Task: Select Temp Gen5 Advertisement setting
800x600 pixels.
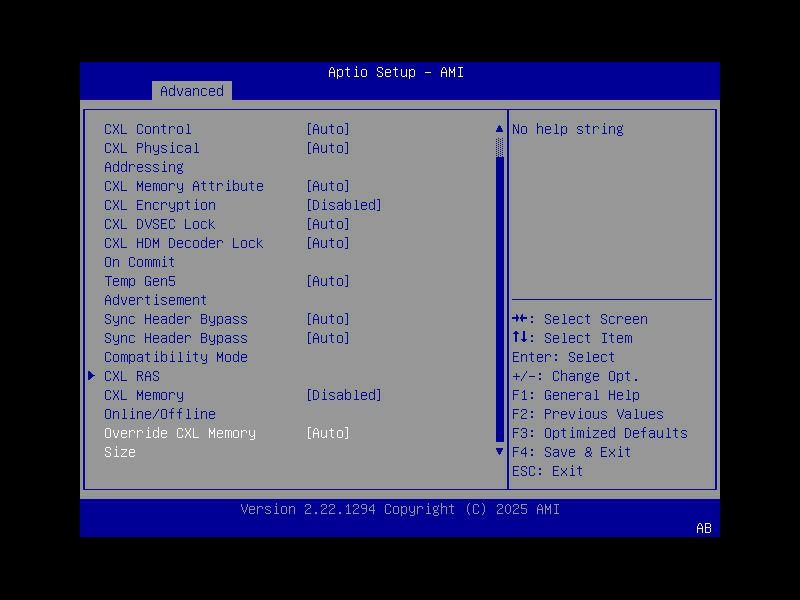Action: [156, 291]
